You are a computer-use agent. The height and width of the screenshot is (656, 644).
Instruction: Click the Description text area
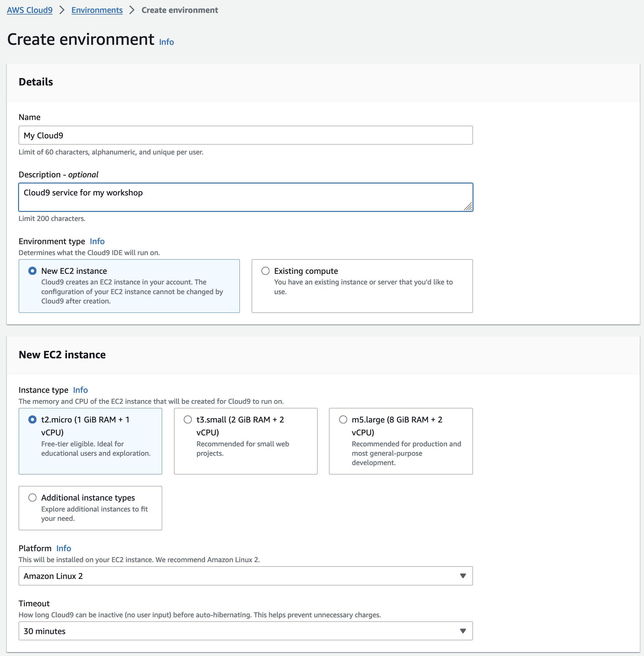(x=246, y=197)
